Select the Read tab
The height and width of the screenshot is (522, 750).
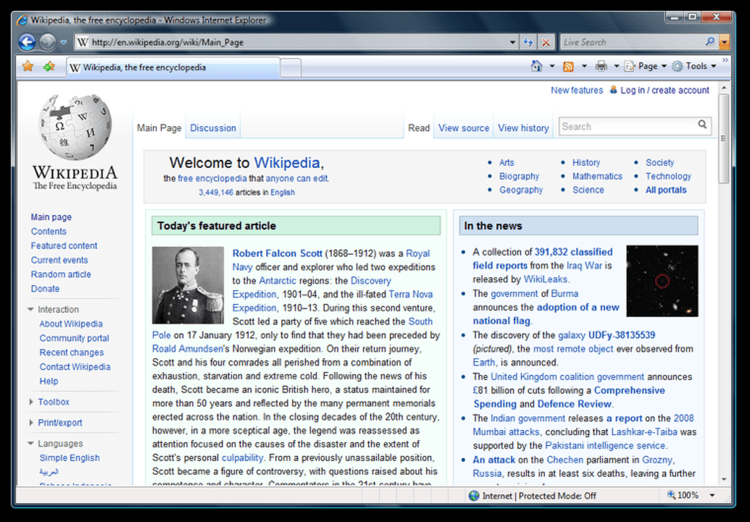coord(419,128)
